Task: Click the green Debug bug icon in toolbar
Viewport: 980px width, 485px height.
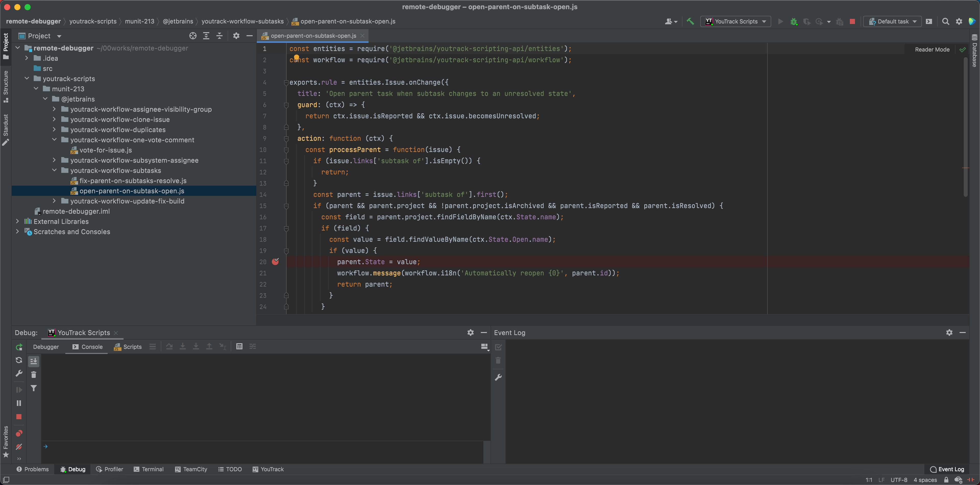Action: (x=794, y=22)
